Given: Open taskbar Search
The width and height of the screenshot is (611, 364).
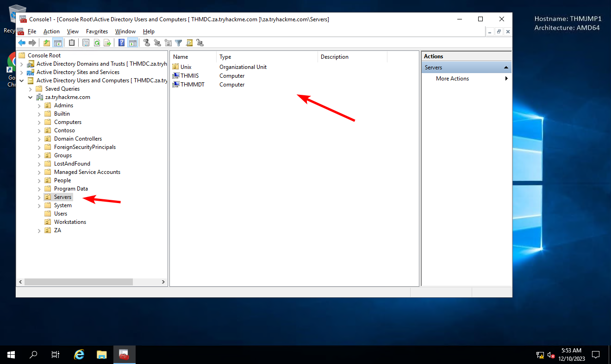Looking at the screenshot, I should [33, 355].
